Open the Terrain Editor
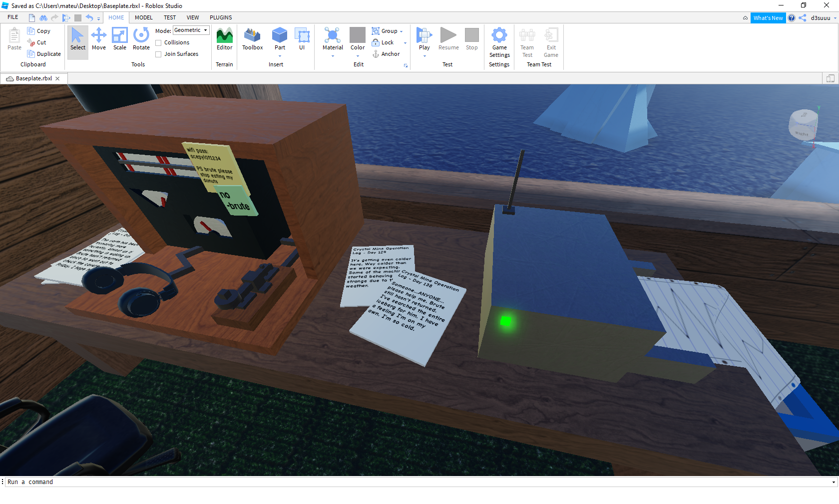The width and height of the screenshot is (839, 504). click(x=224, y=39)
